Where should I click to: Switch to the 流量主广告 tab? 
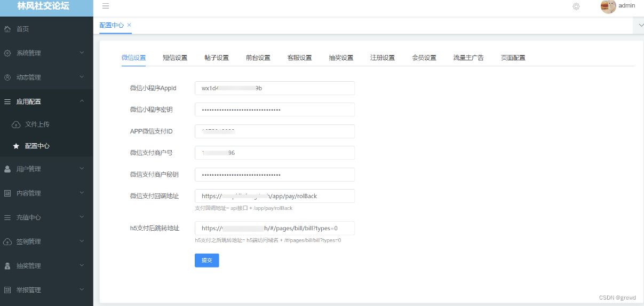[x=468, y=58]
